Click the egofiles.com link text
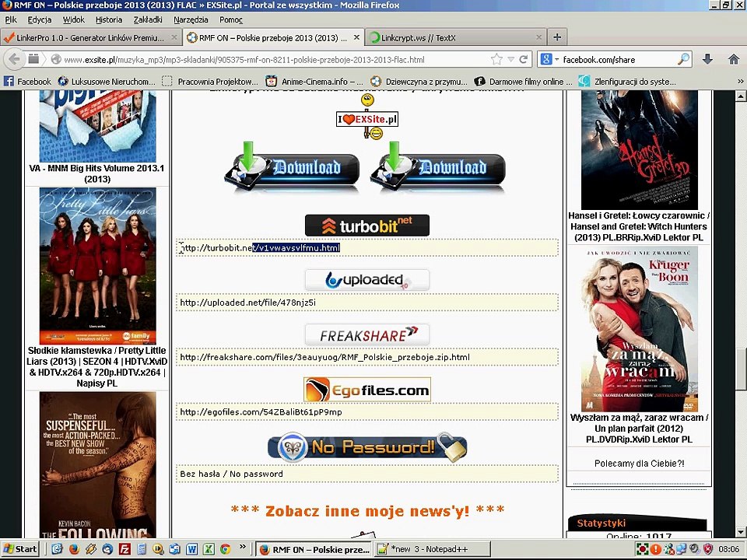Viewport: 747px width, 560px height. click(x=261, y=412)
